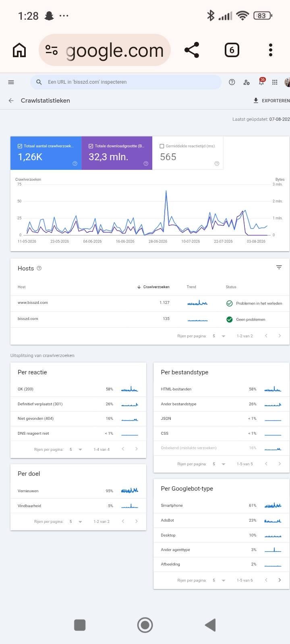This screenshot has height=644, width=290.
Task: Open the hamburger navigation menu
Action: tap(11, 82)
